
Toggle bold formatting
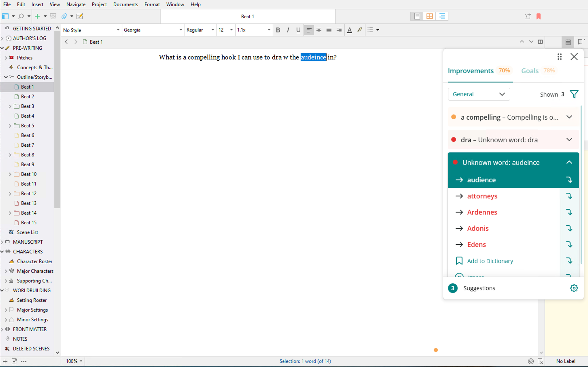278,30
